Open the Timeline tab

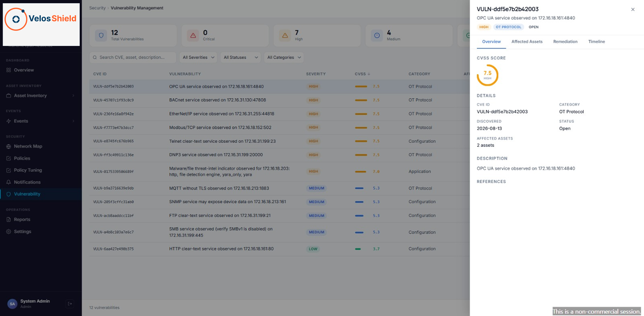(x=597, y=42)
